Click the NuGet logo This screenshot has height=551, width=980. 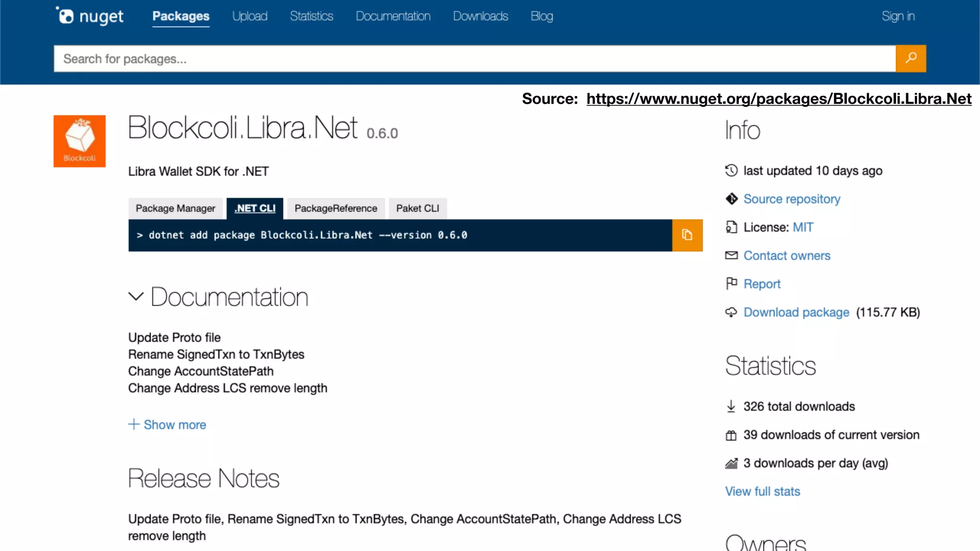(89, 16)
